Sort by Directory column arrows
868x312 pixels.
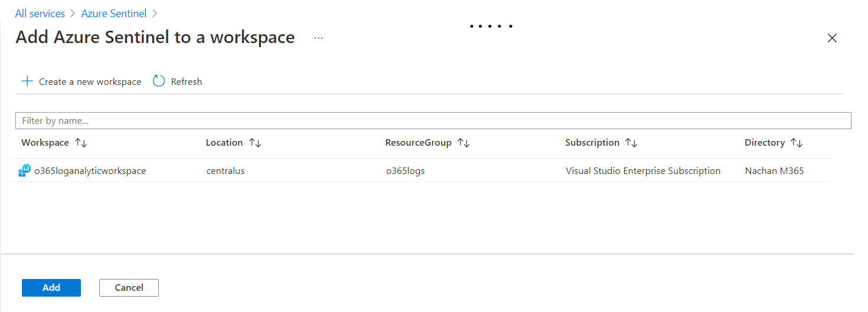point(797,143)
